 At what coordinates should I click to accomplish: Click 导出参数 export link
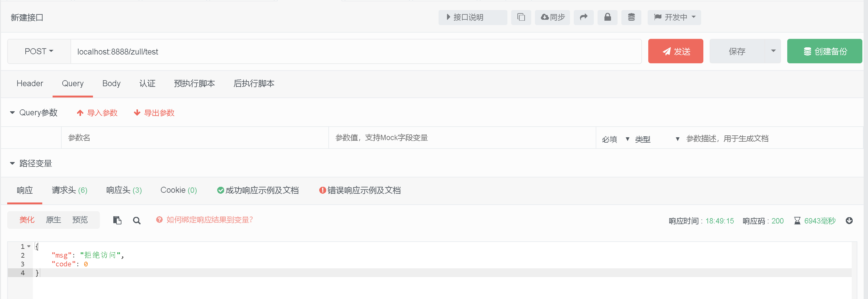tap(154, 113)
